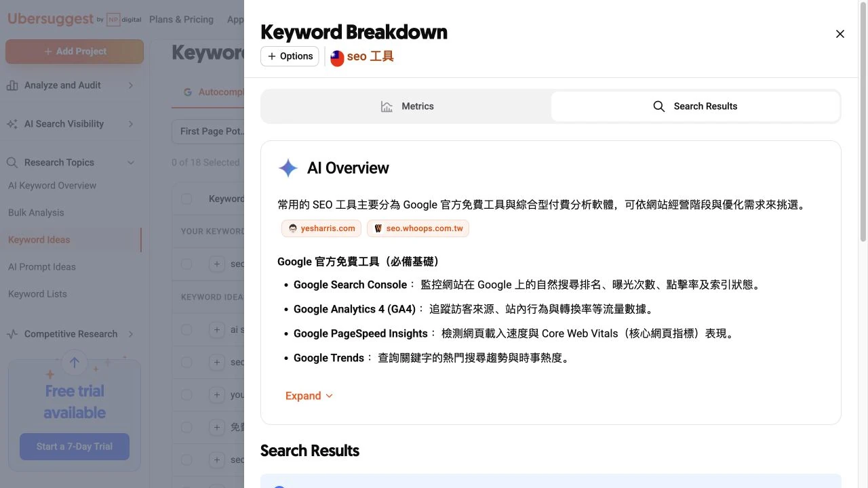Click the Taiwan flag icon beside seo 工具
Screen dimensions: 868x488
click(x=337, y=58)
